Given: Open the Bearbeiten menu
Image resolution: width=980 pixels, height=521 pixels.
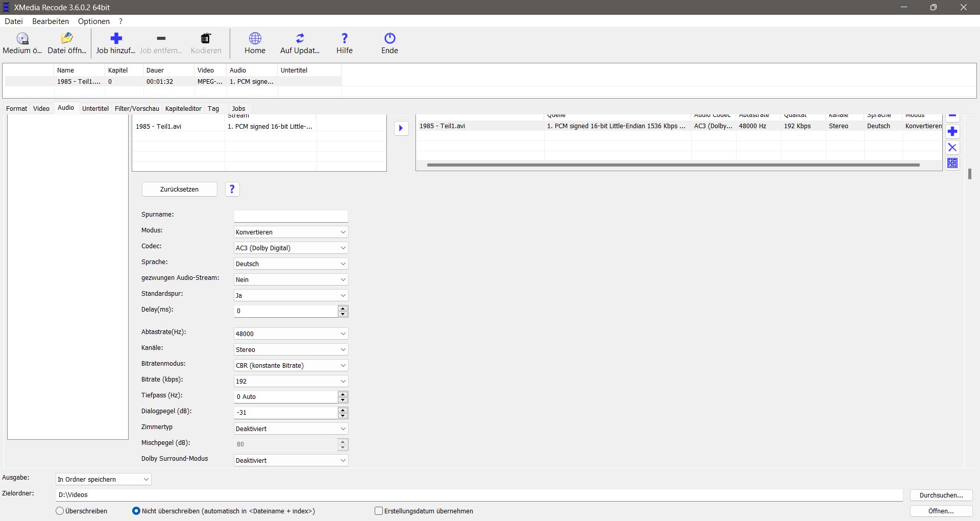Looking at the screenshot, I should (51, 21).
